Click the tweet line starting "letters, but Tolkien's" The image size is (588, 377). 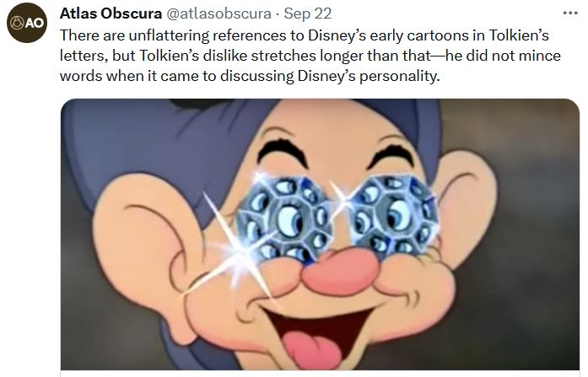point(310,56)
